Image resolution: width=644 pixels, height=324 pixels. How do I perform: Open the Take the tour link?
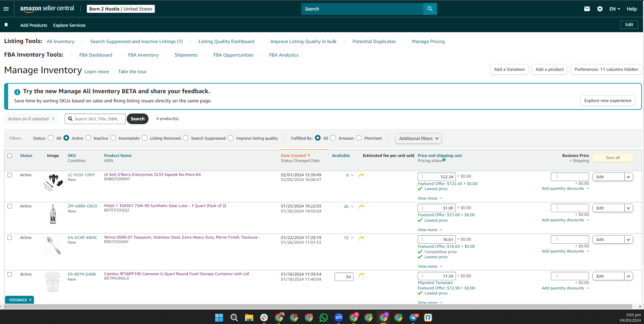coord(132,72)
